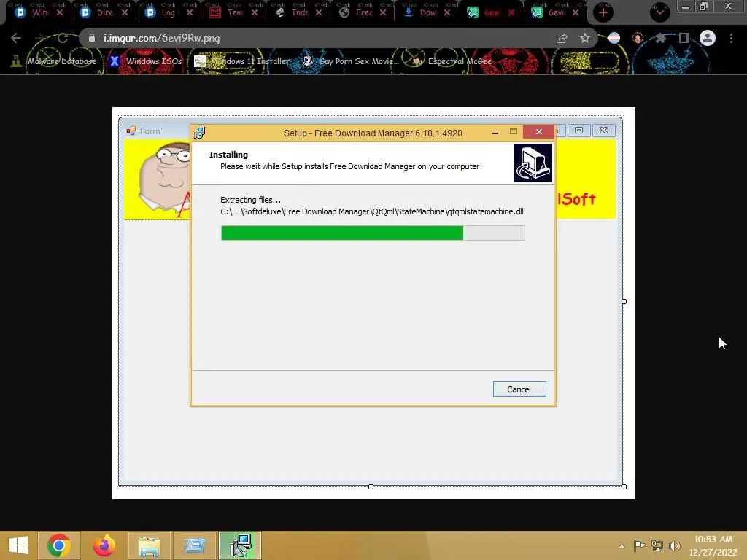Click the browser forward arrow
The width and height of the screenshot is (747, 560).
39,38
